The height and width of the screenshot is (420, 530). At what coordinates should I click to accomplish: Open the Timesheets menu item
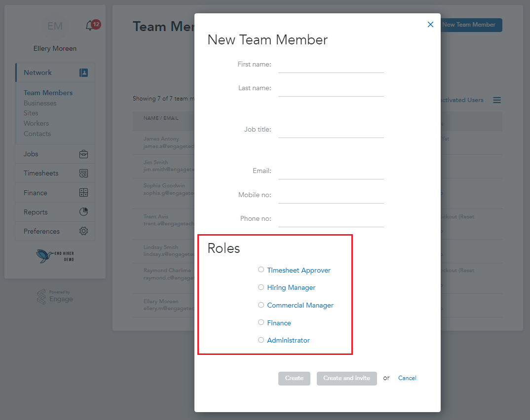[55, 173]
